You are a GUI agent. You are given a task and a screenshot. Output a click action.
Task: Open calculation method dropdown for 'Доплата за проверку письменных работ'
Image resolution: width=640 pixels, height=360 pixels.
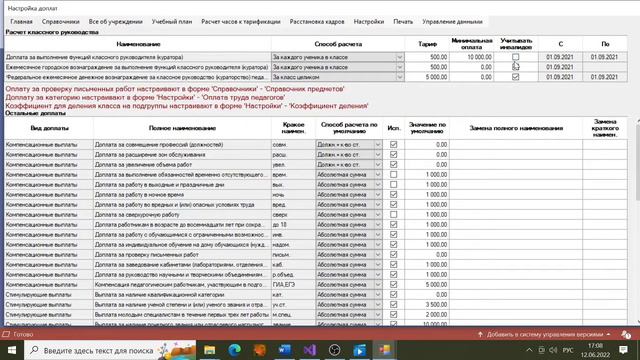tap(378, 255)
